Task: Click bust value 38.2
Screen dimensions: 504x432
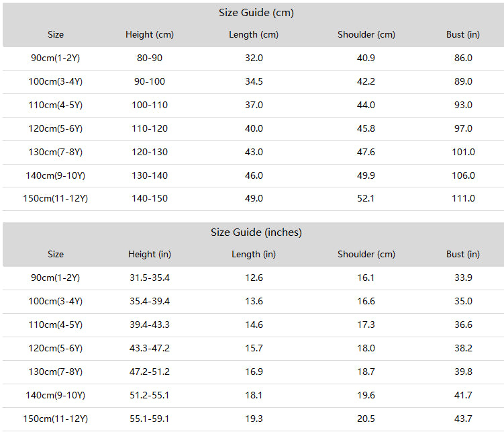Action: (463, 348)
